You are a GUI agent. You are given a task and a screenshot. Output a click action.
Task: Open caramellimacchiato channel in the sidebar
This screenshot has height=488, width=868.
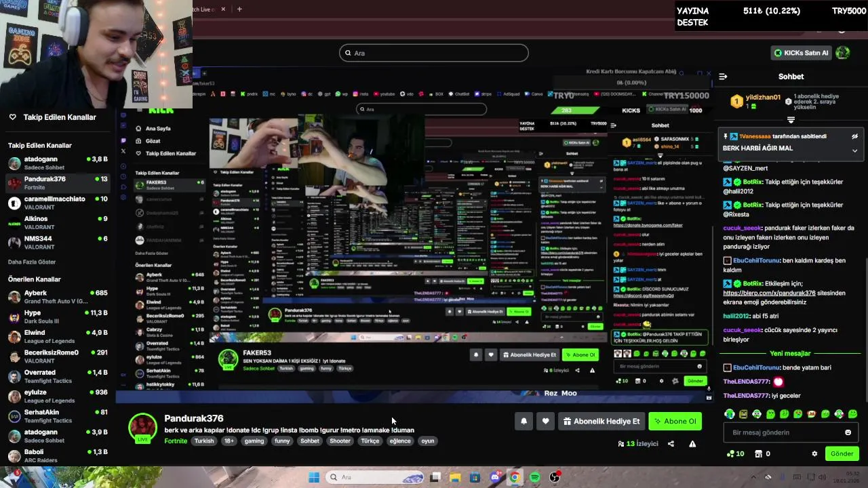tap(58, 203)
